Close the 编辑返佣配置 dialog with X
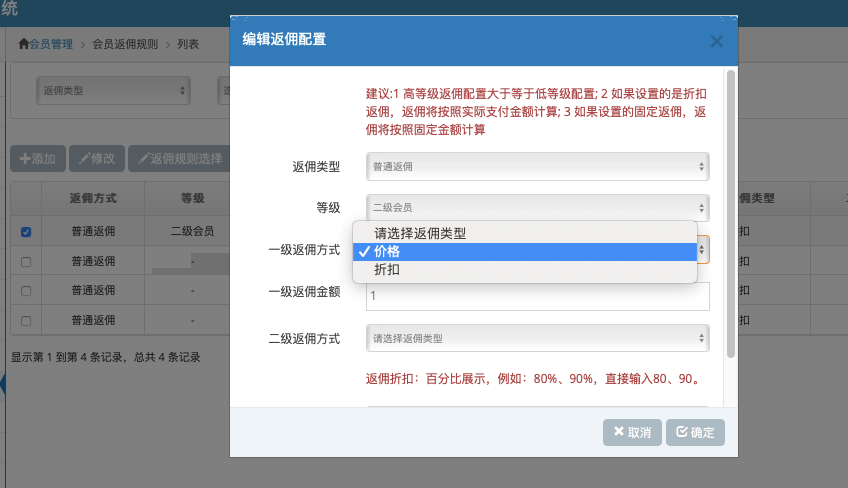848x488 pixels. [717, 41]
